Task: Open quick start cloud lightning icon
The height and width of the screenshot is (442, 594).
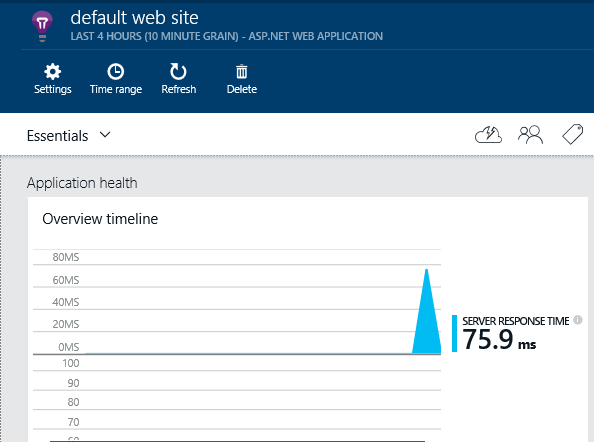Action: tap(488, 135)
